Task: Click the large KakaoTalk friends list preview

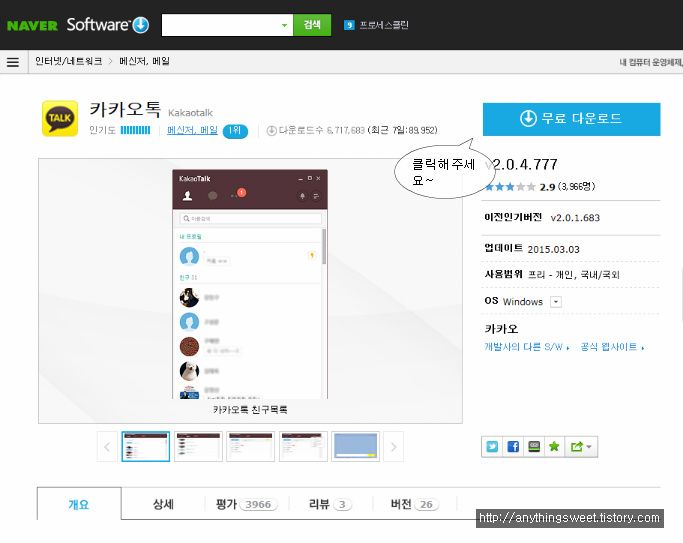Action: tap(250, 284)
